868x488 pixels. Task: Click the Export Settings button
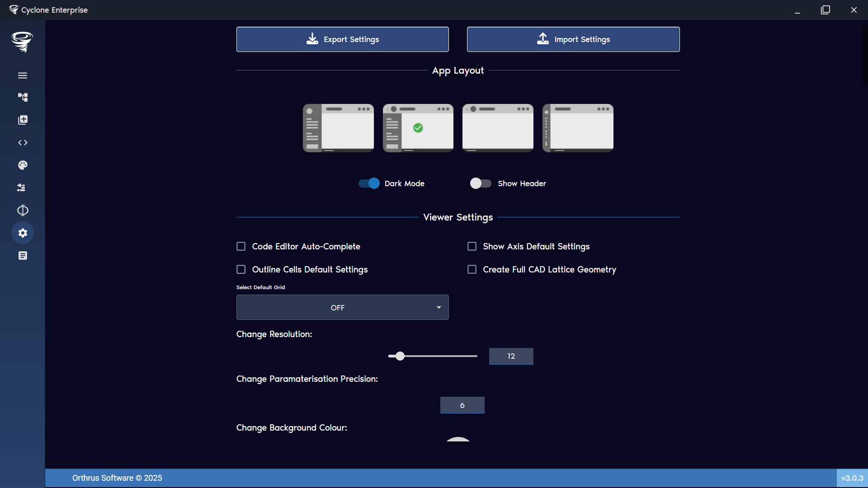342,39
